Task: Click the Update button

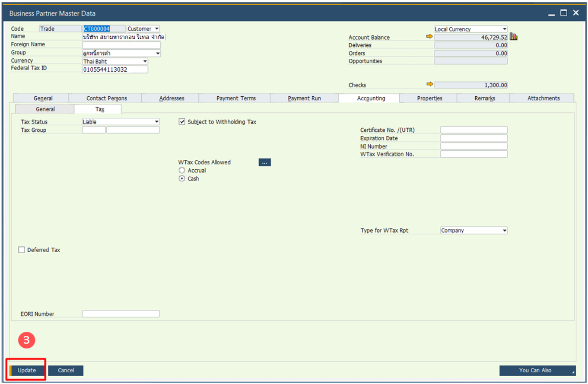Action: tap(27, 370)
